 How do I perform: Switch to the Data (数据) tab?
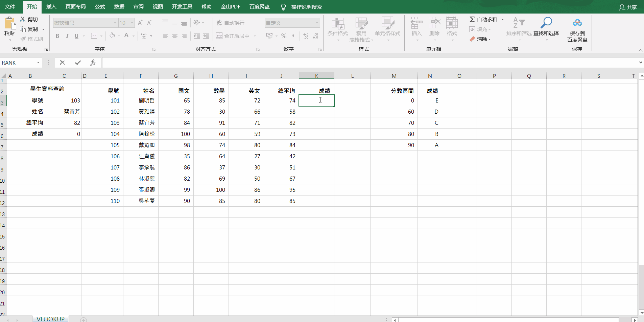pos(119,7)
